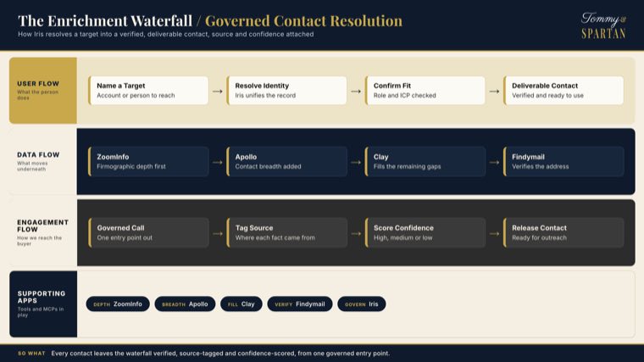Click the Governed Call card
644x362 pixels.
tap(148, 232)
